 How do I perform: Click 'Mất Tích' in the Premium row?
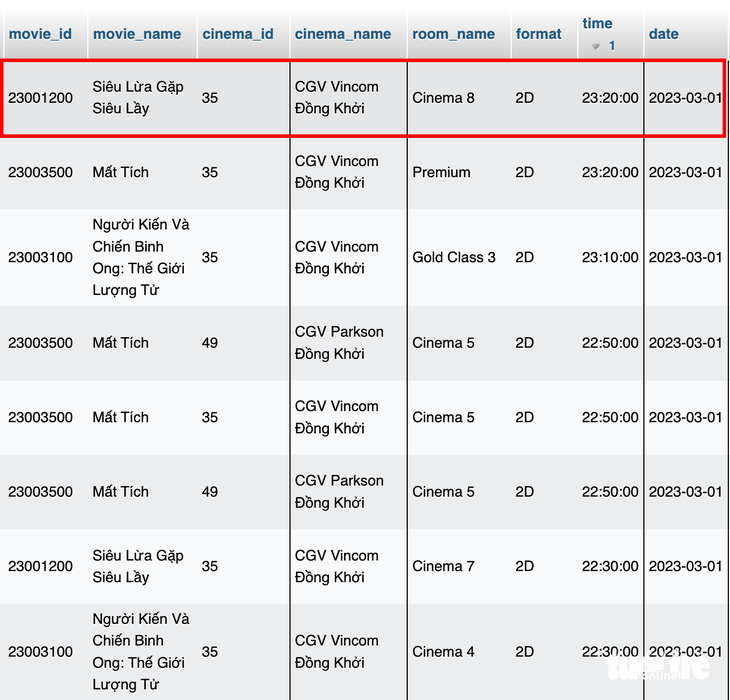click(121, 172)
